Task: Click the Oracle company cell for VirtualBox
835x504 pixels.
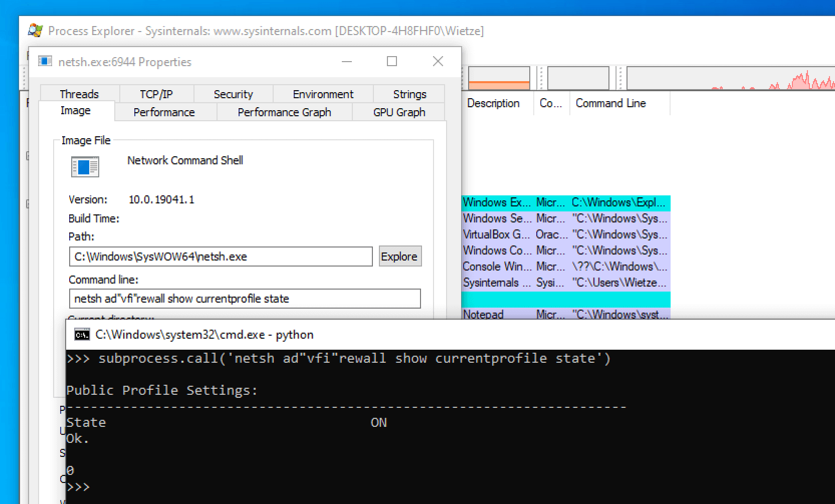Action: click(551, 234)
